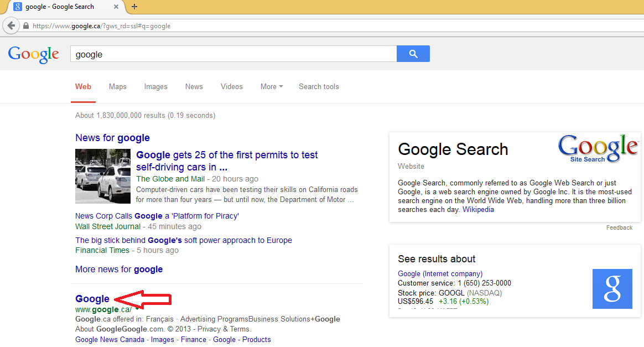The image size is (644, 347).
Task: Switch to the Videos tab
Action: pyautogui.click(x=232, y=87)
